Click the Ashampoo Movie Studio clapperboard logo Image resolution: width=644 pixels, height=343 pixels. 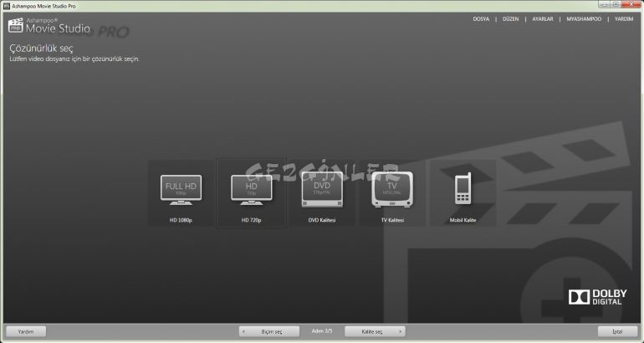coord(16,25)
